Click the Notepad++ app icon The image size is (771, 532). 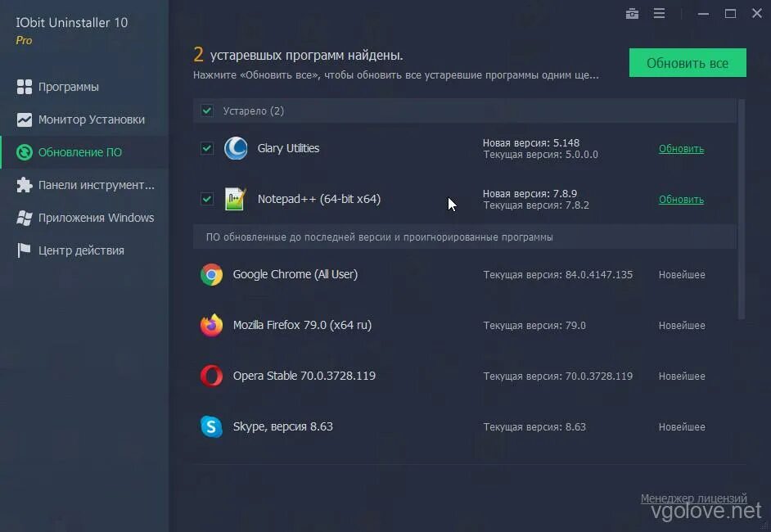click(x=235, y=199)
